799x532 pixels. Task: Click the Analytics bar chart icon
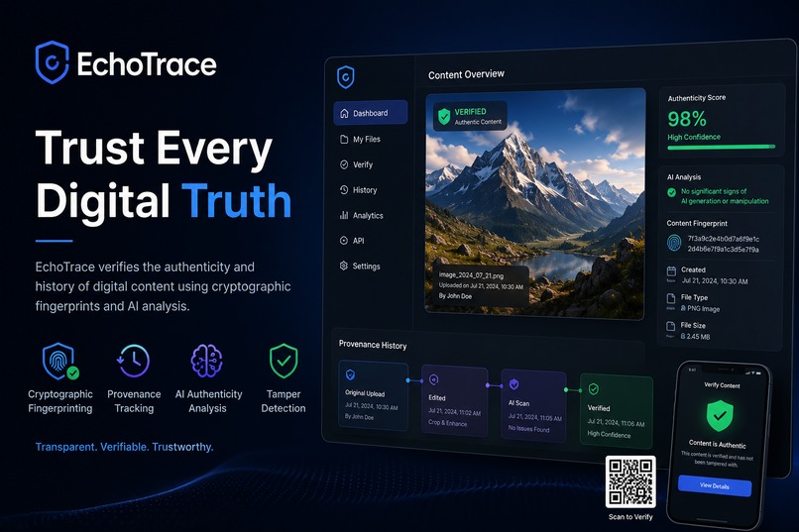click(344, 215)
